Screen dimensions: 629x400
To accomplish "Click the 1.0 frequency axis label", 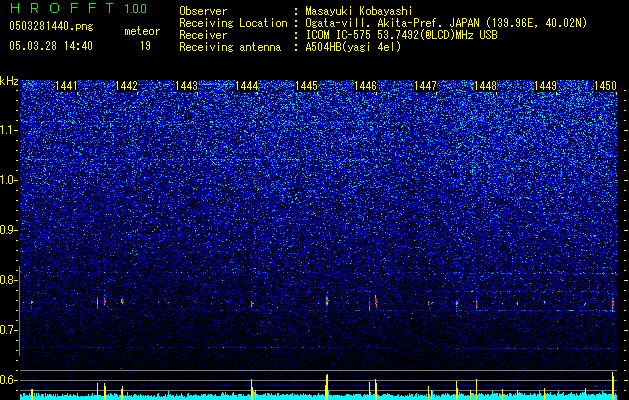I will coord(8,180).
